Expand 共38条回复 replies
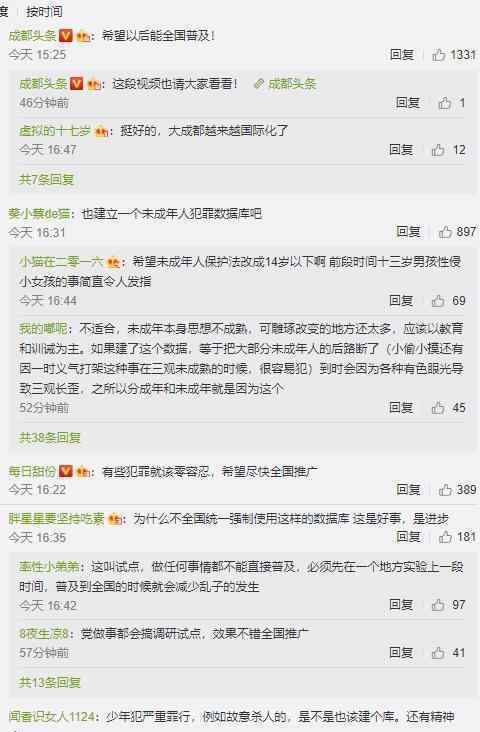 (49, 437)
